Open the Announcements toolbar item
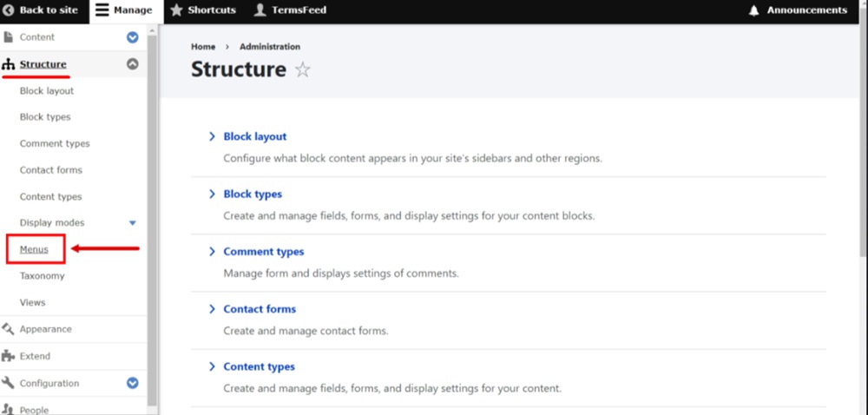 point(798,11)
